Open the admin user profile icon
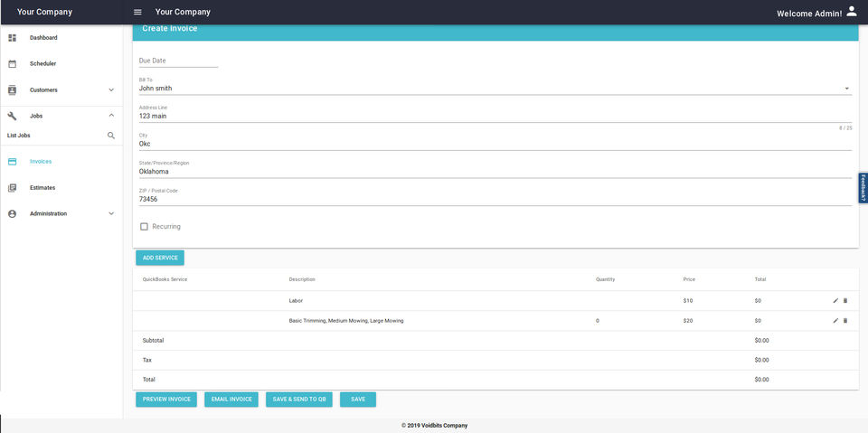Screen dimensions: 868x433 click(852, 11)
